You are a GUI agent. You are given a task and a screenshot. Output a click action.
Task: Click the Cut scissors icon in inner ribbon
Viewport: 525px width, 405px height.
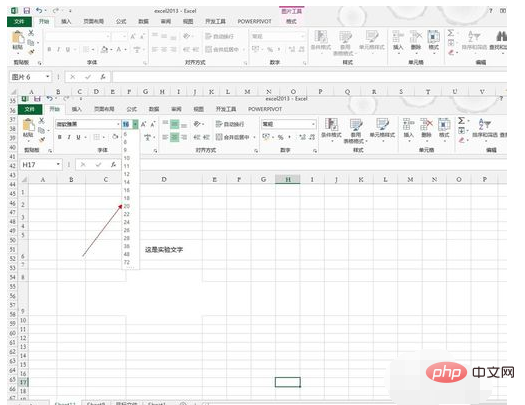click(42, 120)
